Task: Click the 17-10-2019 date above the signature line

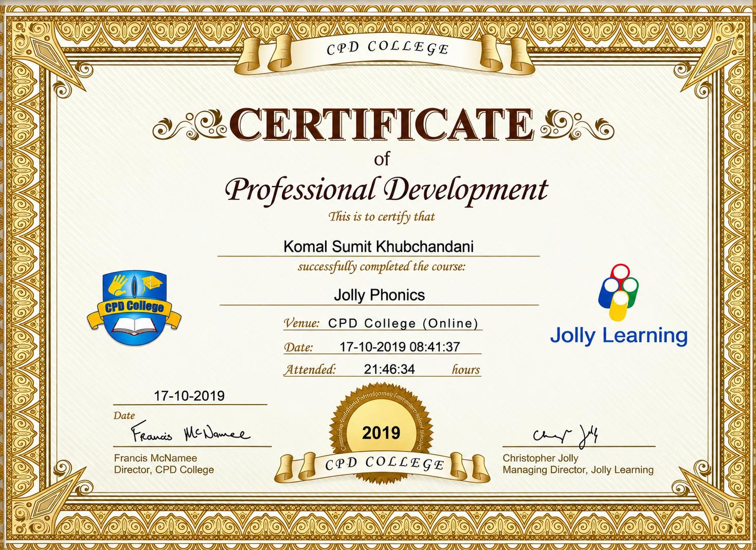Action: 189,396
